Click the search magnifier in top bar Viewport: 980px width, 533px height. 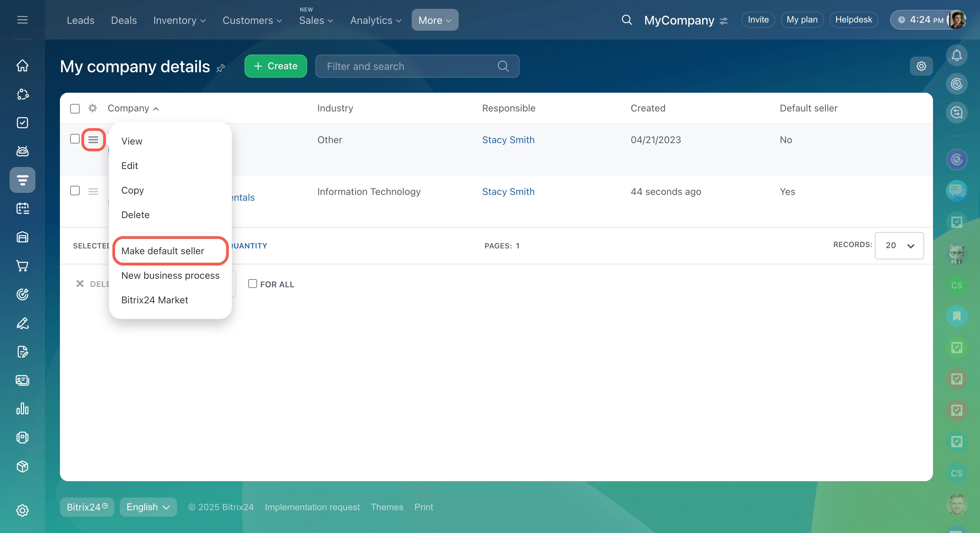click(x=627, y=20)
